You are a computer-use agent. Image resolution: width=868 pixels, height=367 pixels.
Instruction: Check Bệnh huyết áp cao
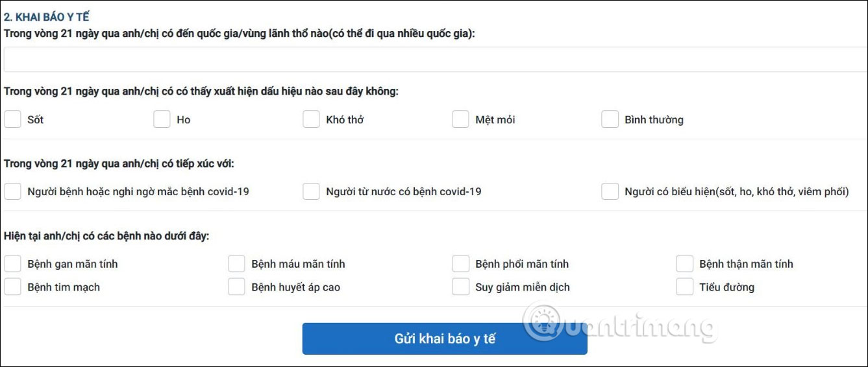pos(236,287)
